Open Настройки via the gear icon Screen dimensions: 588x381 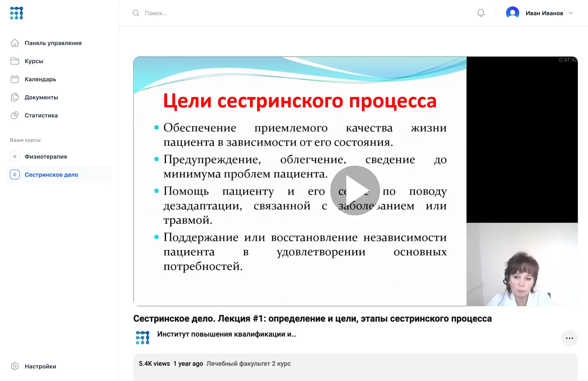click(x=15, y=366)
